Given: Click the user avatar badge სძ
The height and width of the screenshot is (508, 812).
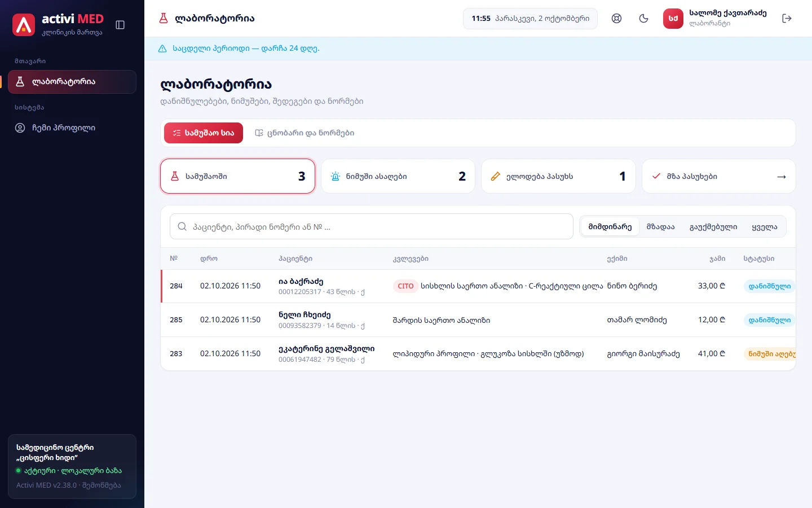Looking at the screenshot, I should pyautogui.click(x=673, y=19).
